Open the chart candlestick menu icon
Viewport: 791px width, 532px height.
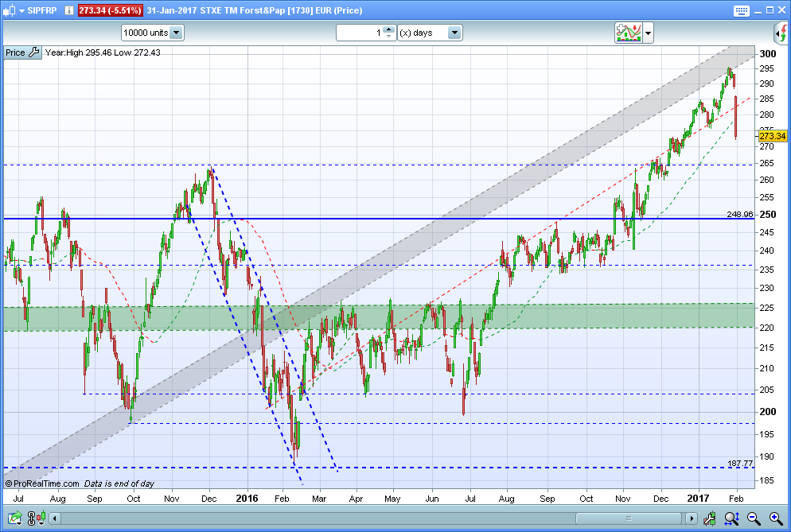(10, 10)
